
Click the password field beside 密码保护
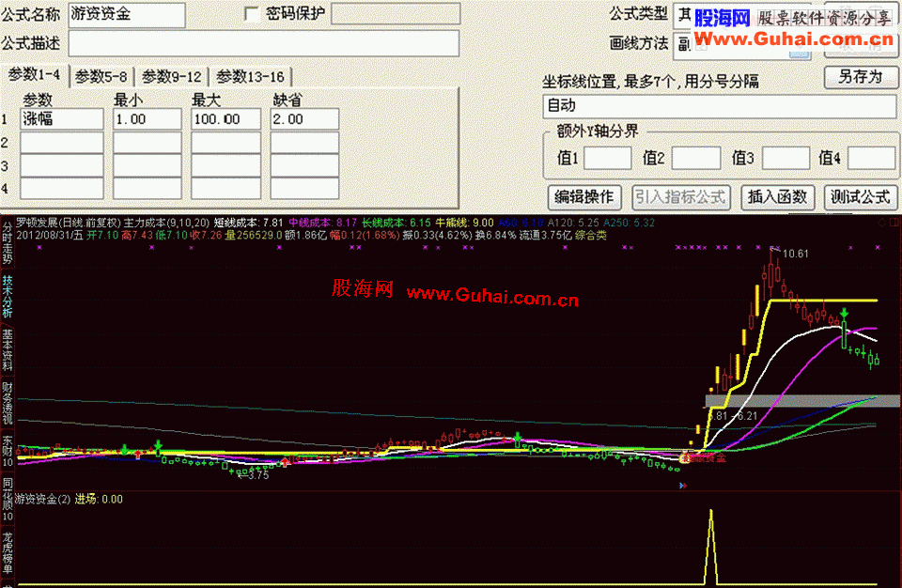point(396,14)
